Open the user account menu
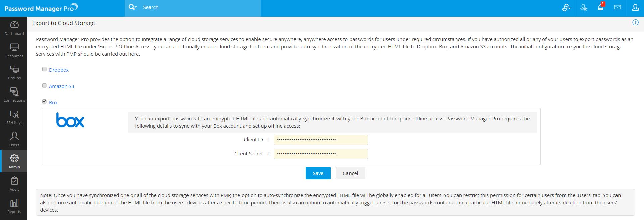 635,7
